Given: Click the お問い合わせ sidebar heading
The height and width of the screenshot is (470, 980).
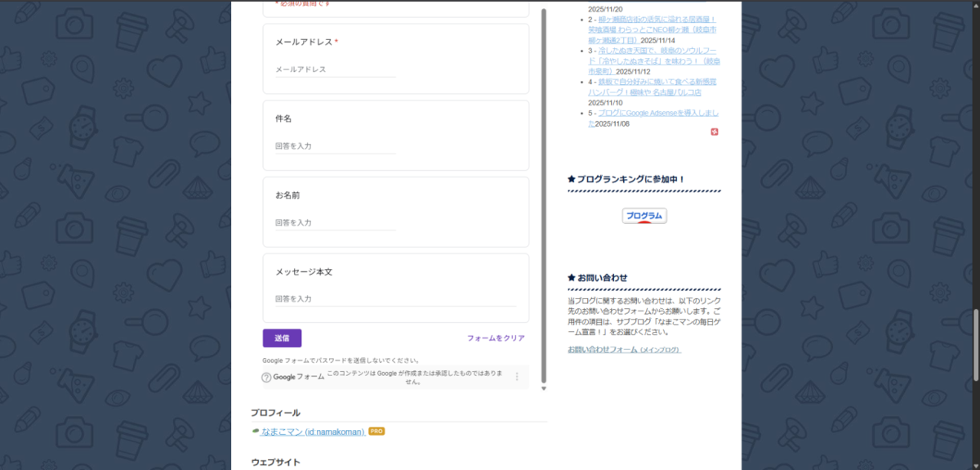Looking at the screenshot, I should pyautogui.click(x=597, y=278).
